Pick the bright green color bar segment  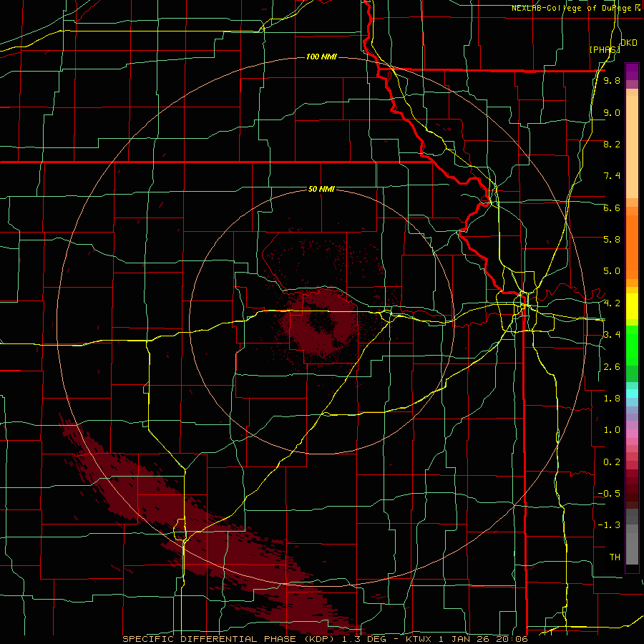(x=632, y=345)
